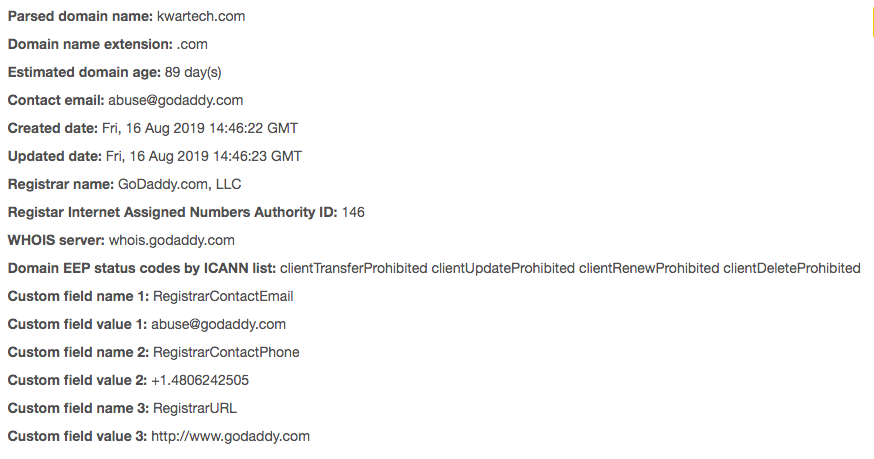874x459 pixels.
Task: Click the Estimated domain age 89 day(s)
Action: pyautogui.click(x=193, y=73)
